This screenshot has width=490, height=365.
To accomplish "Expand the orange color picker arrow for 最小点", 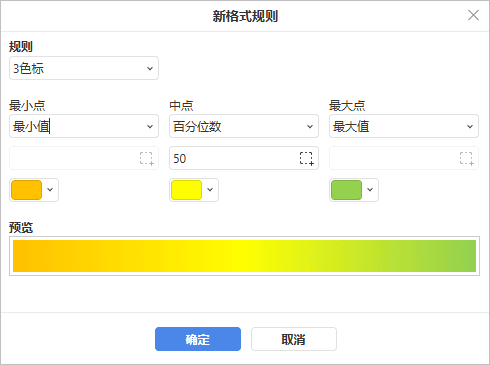I will 50,190.
